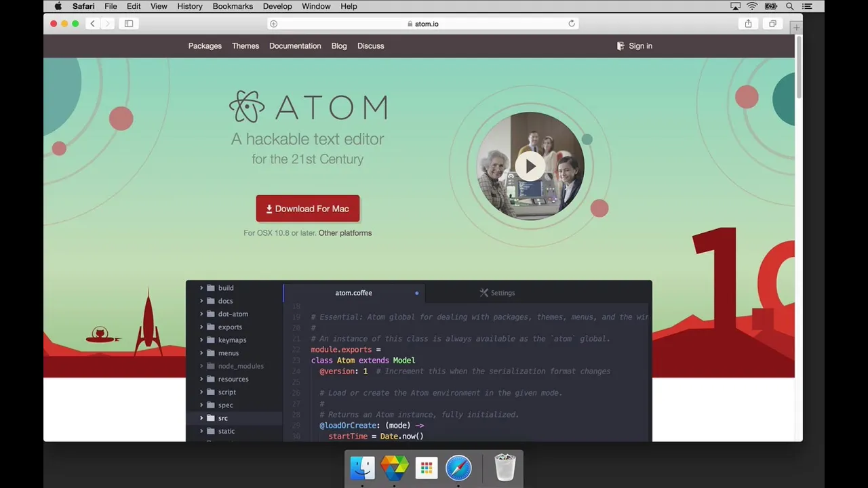Click the Finder icon in the Dock
Screen dimensions: 868x488
click(361, 468)
